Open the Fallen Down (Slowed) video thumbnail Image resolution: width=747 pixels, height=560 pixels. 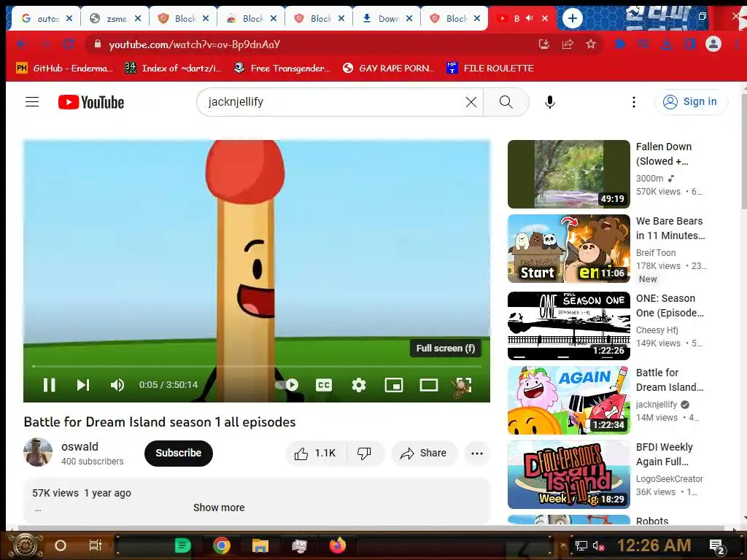coord(569,174)
